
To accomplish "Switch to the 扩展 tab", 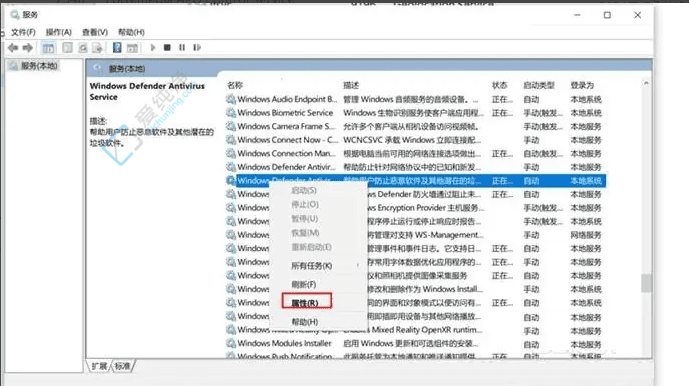I will pyautogui.click(x=99, y=366).
